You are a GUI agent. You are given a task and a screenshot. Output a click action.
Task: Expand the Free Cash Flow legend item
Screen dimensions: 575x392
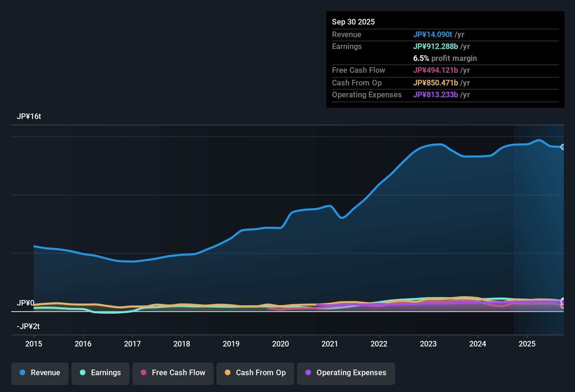[x=173, y=373]
